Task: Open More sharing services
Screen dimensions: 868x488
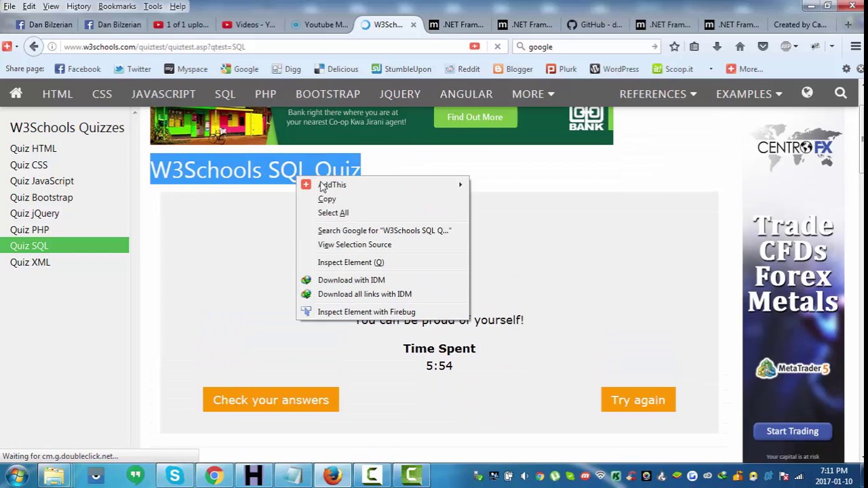Action: click(744, 69)
